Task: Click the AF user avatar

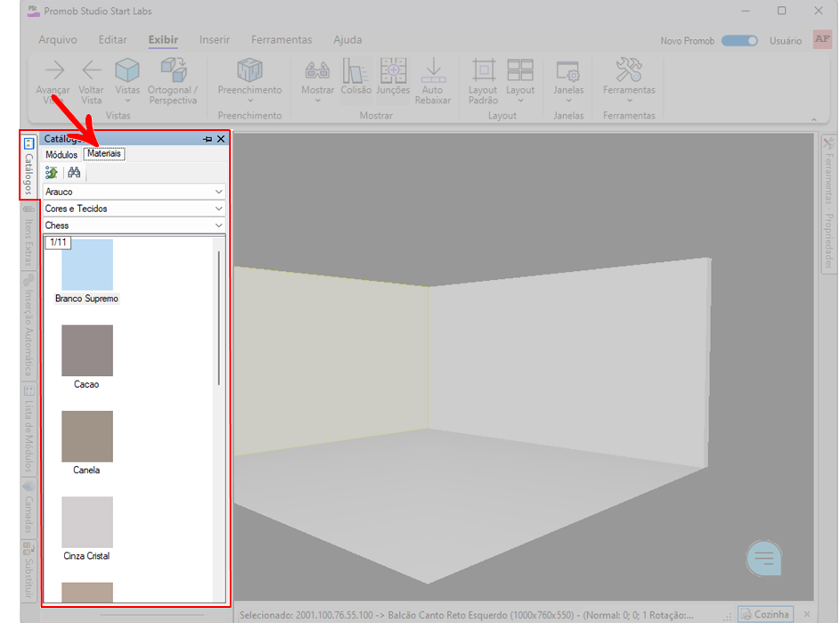Action: click(x=822, y=40)
